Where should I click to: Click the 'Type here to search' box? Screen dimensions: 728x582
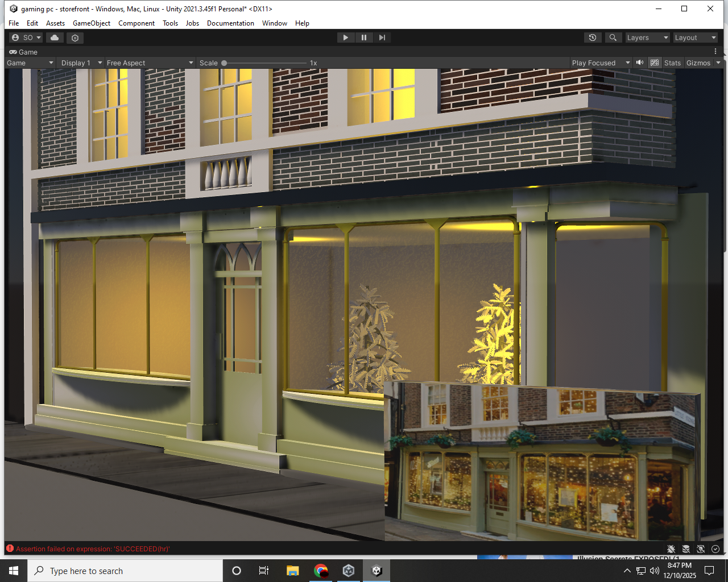(125, 571)
